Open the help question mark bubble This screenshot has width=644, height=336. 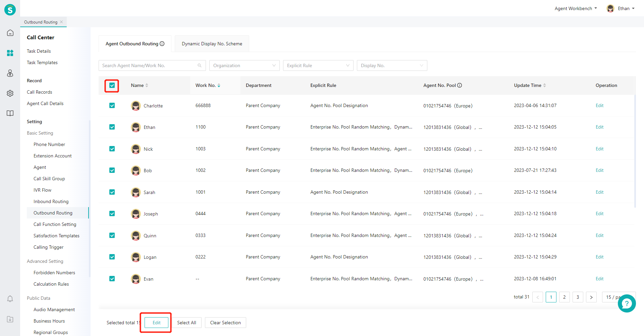coord(627,303)
